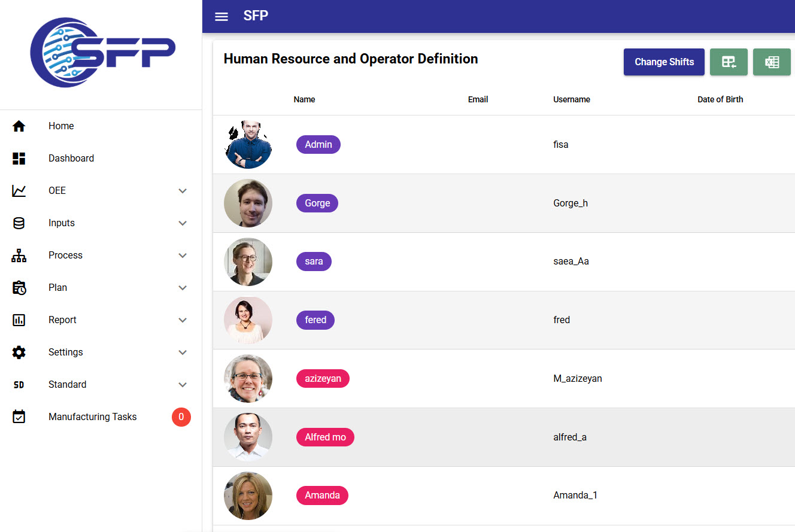
Task: Click the Alfred mo pink name tag
Action: tap(325, 437)
